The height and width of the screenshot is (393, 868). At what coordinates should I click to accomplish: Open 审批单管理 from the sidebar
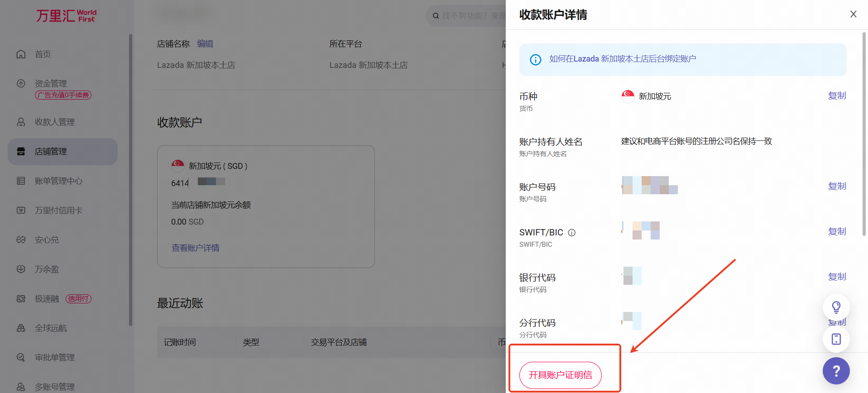pos(55,357)
